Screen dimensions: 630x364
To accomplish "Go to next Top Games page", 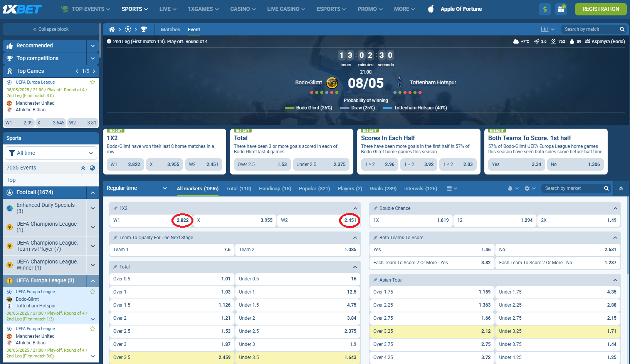I will pos(94,71).
